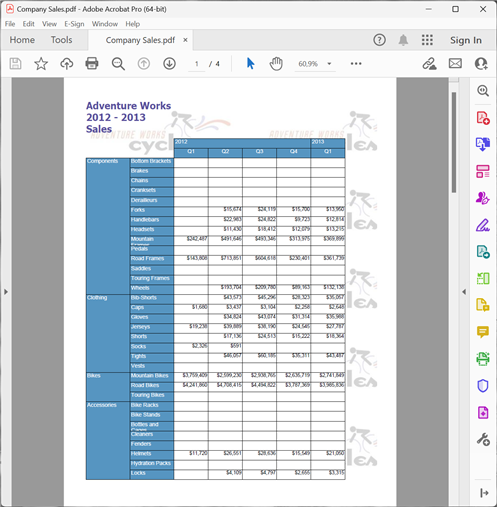Open Adobe apps grid
Viewport: 497px width, 507px height.
tap(427, 40)
